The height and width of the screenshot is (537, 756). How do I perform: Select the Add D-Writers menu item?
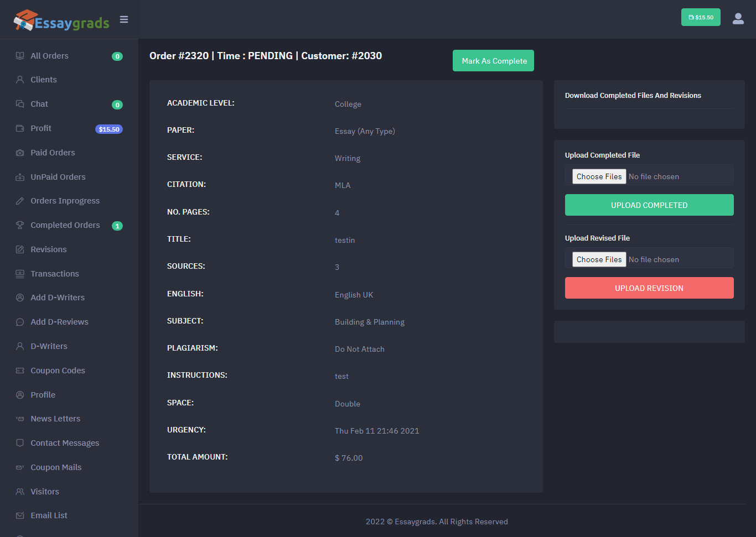coord(58,298)
